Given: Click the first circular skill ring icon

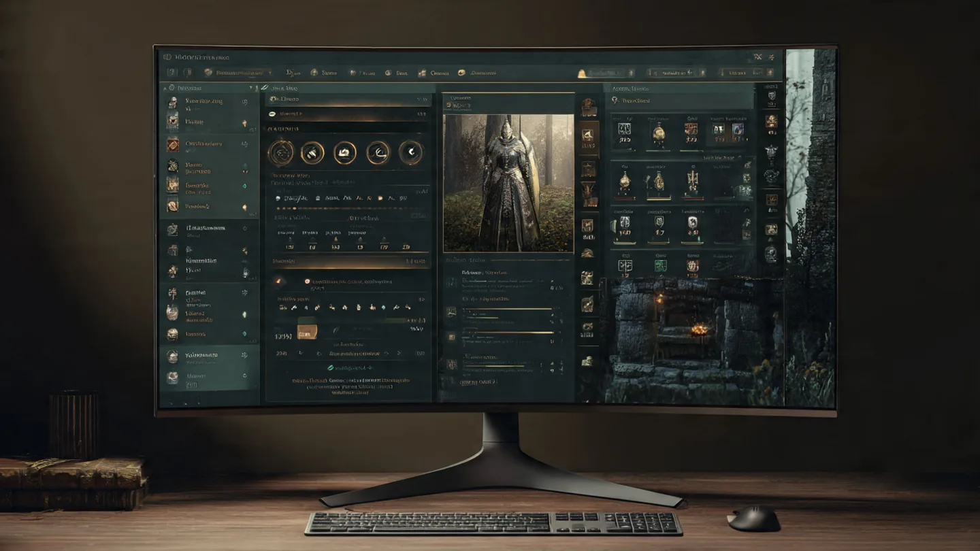Looking at the screenshot, I should [280, 152].
